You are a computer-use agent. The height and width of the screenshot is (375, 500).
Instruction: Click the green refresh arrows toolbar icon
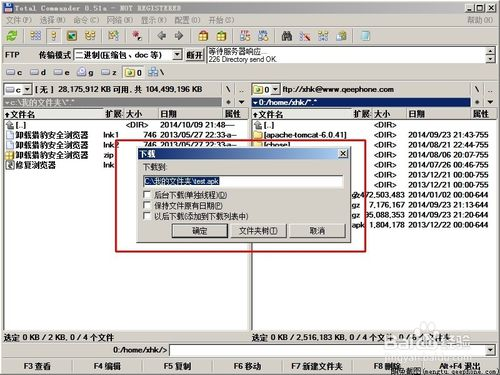coord(12,36)
